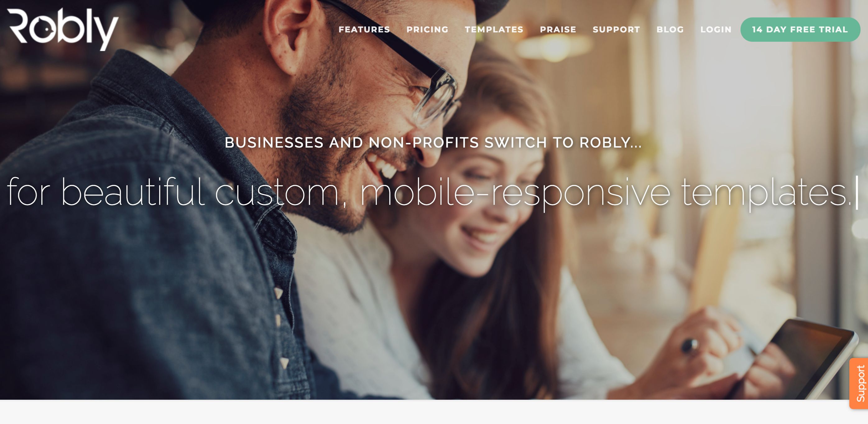Go to the Pricing page

pos(427,30)
